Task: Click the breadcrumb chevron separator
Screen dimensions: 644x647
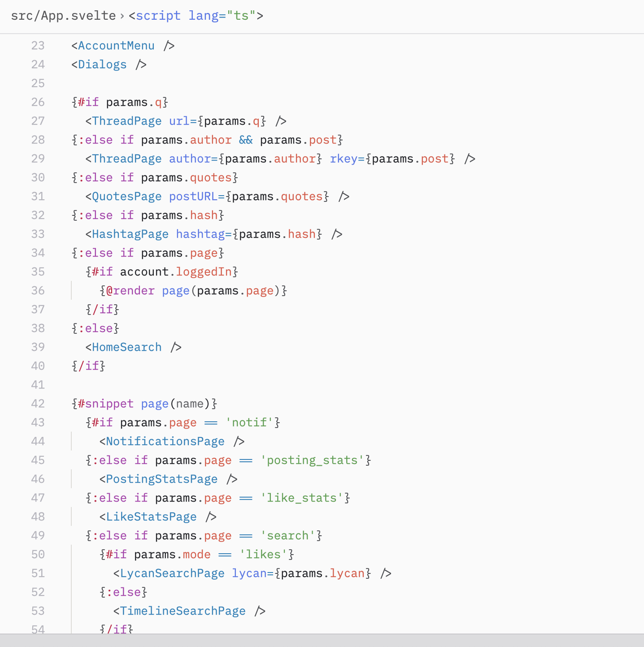Action: tap(122, 16)
